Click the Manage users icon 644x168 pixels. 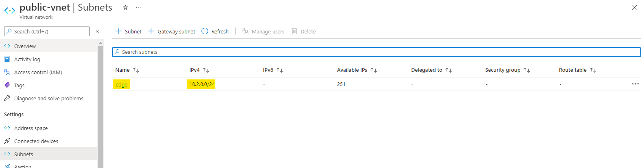[245, 31]
